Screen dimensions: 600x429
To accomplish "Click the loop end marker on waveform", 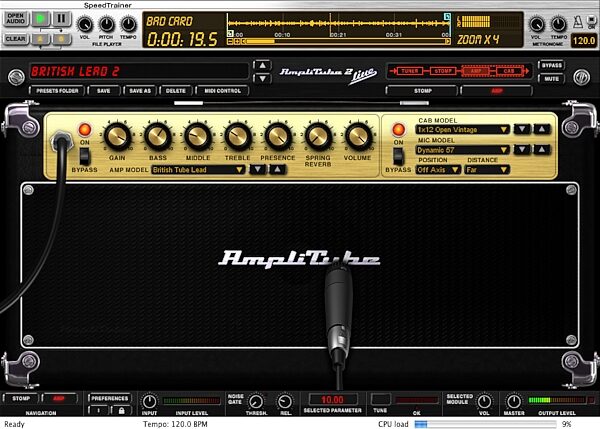I will [447, 16].
